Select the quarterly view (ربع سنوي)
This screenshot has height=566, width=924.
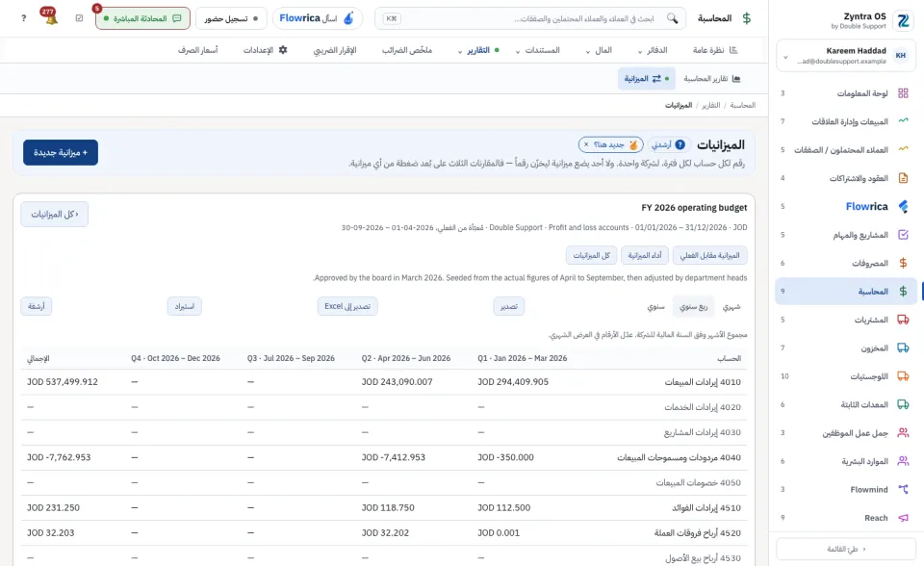694,306
